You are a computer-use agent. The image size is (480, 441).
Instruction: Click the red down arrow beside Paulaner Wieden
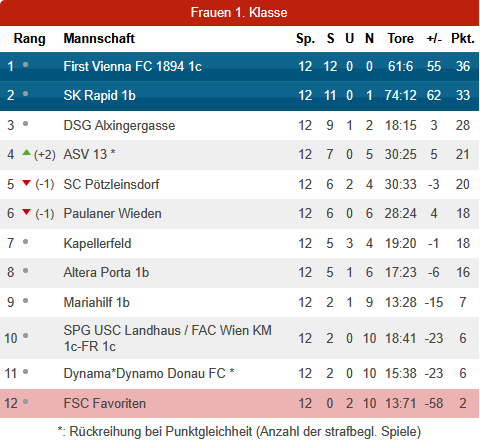[26, 212]
